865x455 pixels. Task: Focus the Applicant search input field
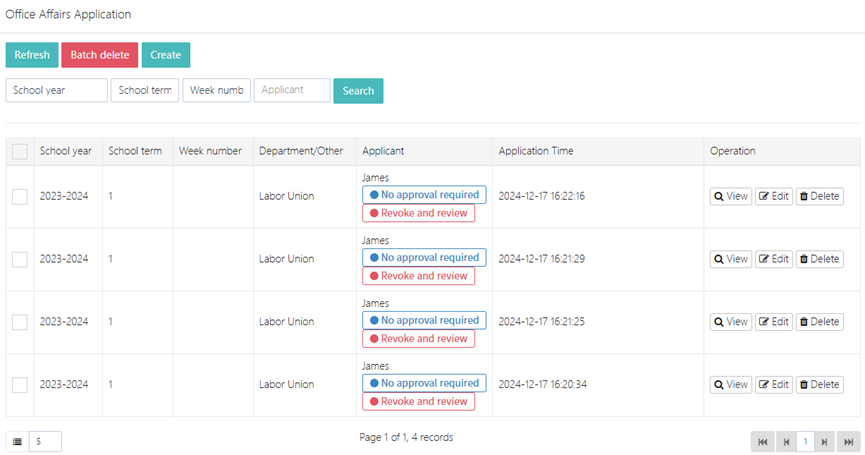coord(292,90)
